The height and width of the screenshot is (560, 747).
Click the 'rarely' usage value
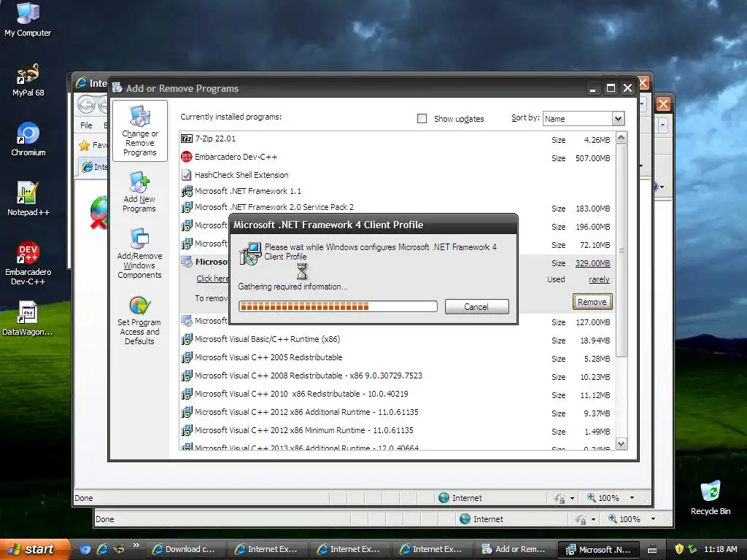point(599,279)
